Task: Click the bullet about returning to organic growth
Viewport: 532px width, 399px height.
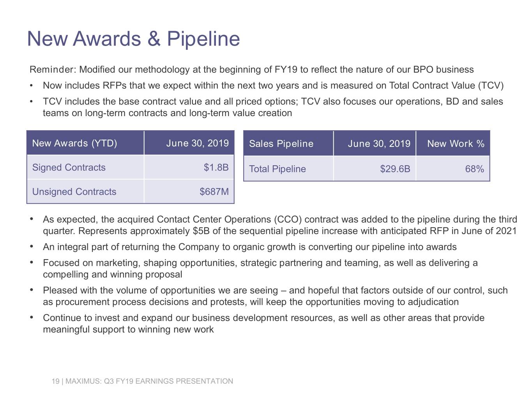Action: 249,247
